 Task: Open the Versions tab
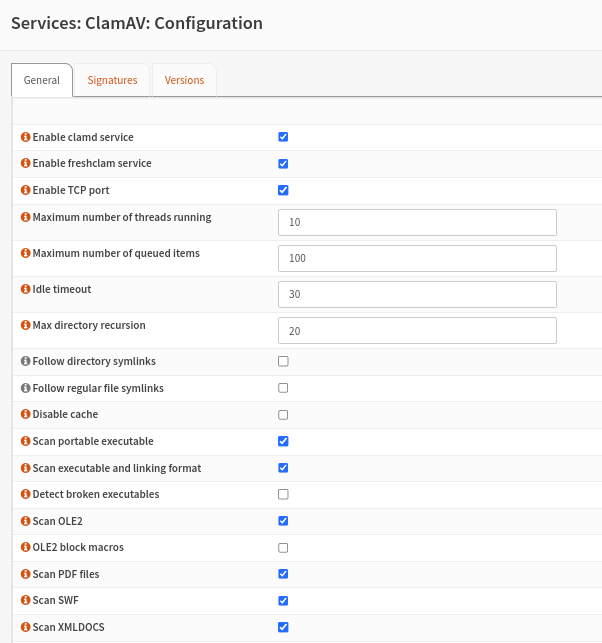pyautogui.click(x=184, y=80)
